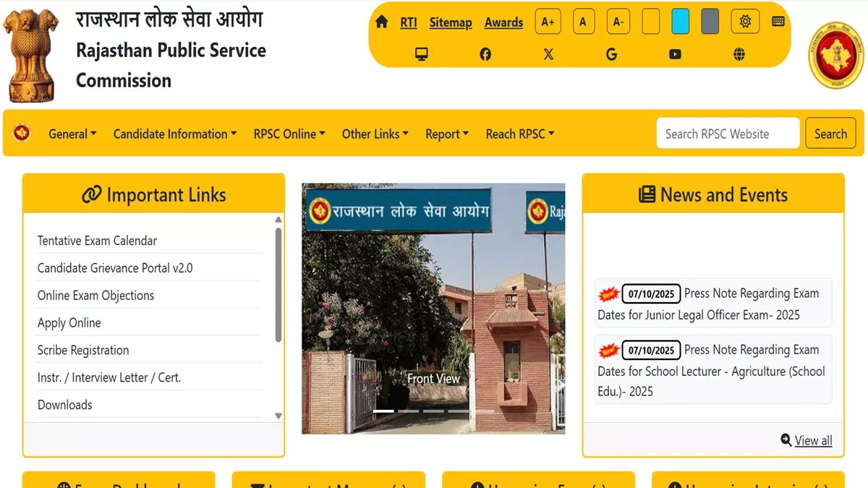Screen dimensions: 868x488
Task: Increase font size with A+ button
Action: [548, 22]
